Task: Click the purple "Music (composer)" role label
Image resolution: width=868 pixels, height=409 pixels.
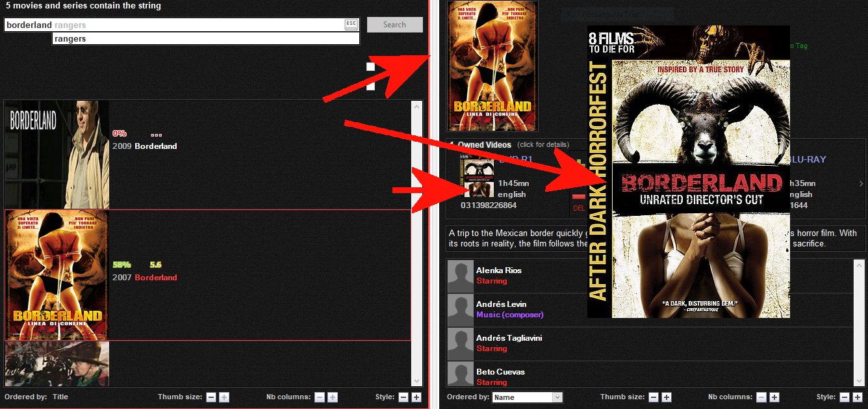Action: 510,315
